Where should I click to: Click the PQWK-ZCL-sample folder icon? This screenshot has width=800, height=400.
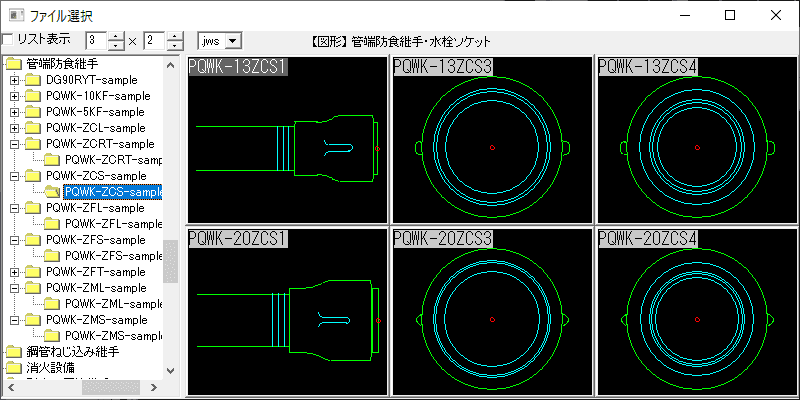(33, 128)
